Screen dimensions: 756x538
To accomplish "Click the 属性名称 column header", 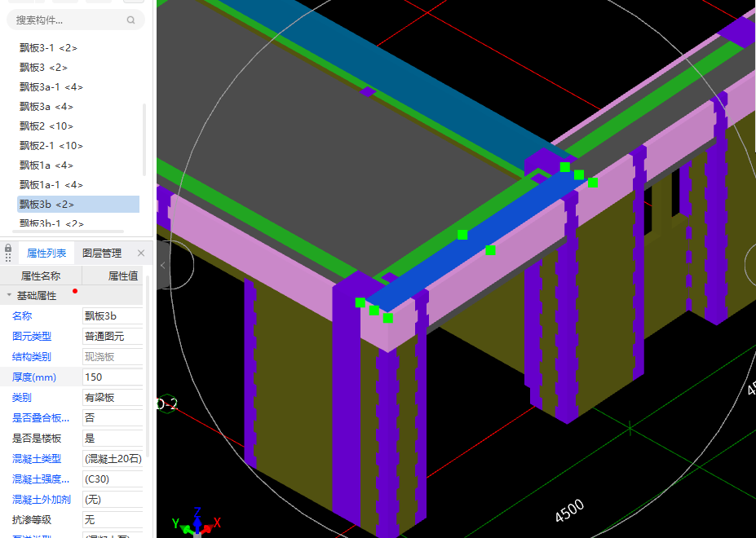I will (x=41, y=276).
